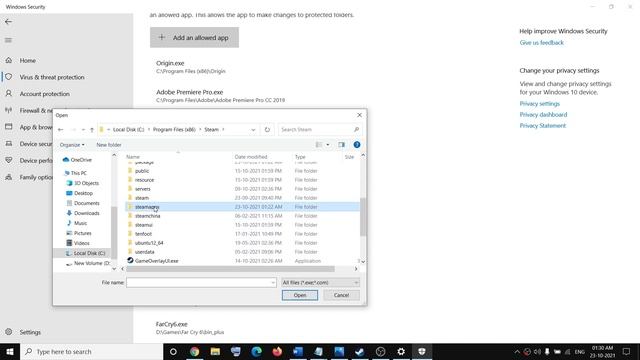640x360 pixels.
Task: Click the Cancel button in the dialog
Action: tap(341, 295)
